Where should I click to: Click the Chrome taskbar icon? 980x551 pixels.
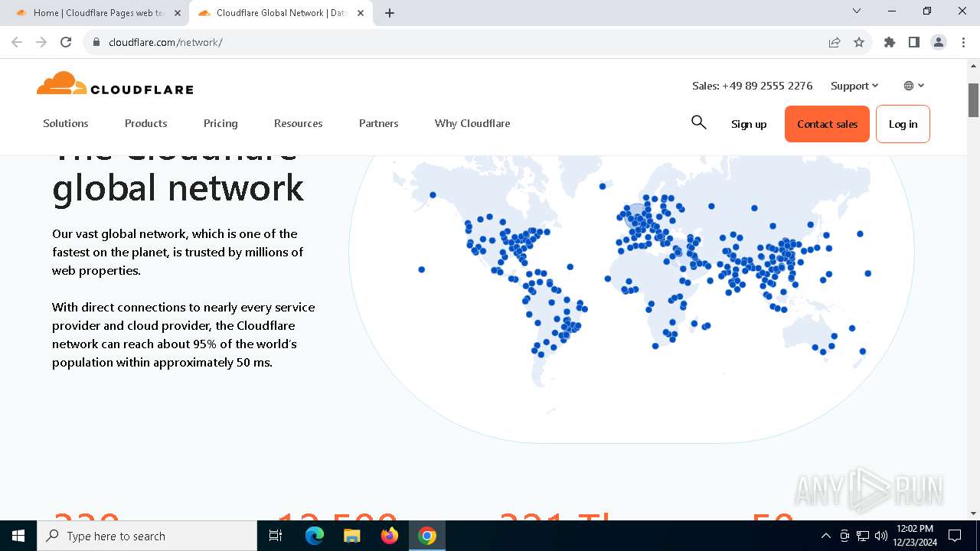coord(427,536)
